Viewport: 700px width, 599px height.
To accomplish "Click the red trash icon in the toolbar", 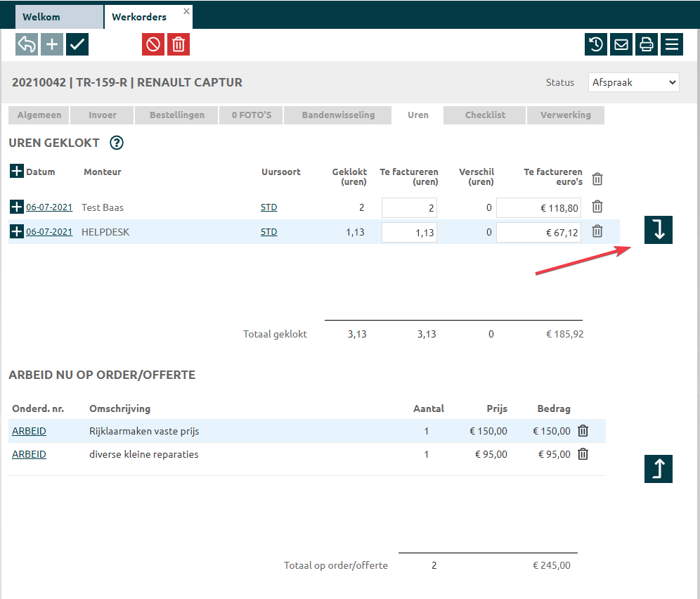I will (179, 44).
